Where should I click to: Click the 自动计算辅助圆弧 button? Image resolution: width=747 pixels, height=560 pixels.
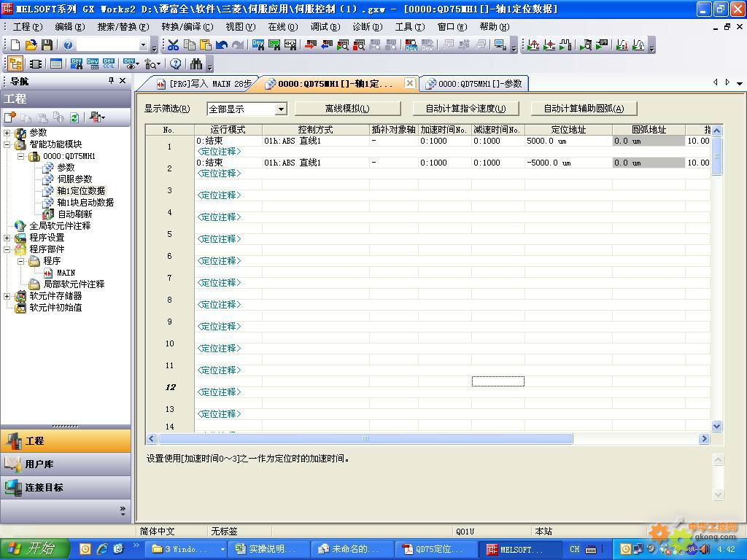(x=584, y=109)
